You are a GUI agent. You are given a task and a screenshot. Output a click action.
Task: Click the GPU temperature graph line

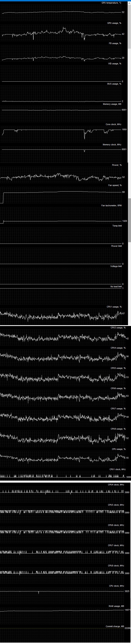coord(61,12)
